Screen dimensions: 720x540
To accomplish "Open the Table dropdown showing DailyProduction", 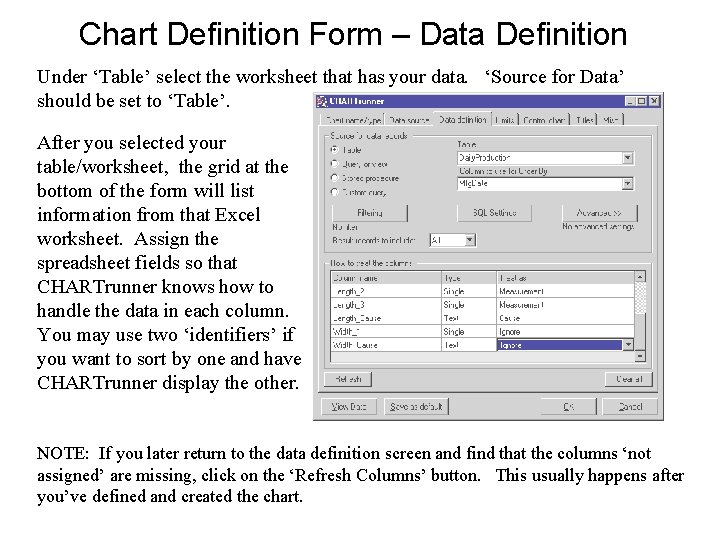I will [x=628, y=158].
